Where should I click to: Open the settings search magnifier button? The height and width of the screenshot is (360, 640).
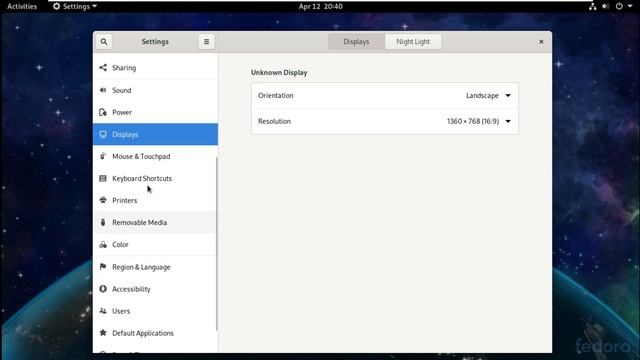click(x=104, y=42)
